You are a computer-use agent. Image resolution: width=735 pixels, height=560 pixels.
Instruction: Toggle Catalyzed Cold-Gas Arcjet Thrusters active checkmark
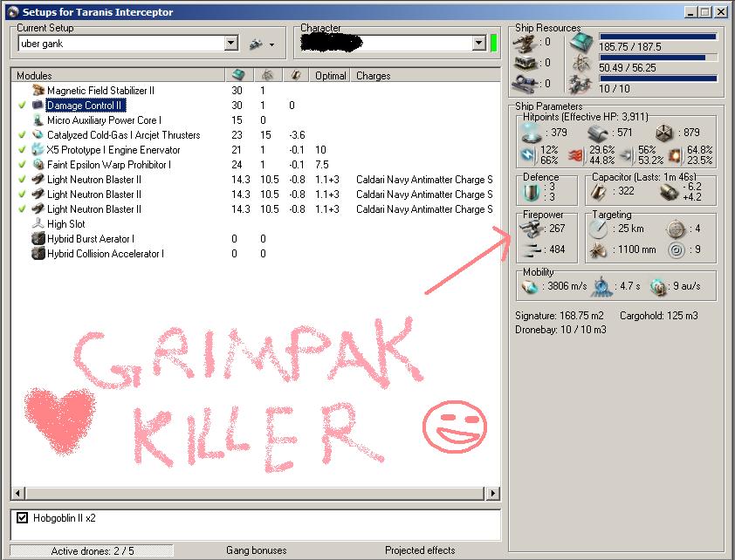[x=22, y=135]
